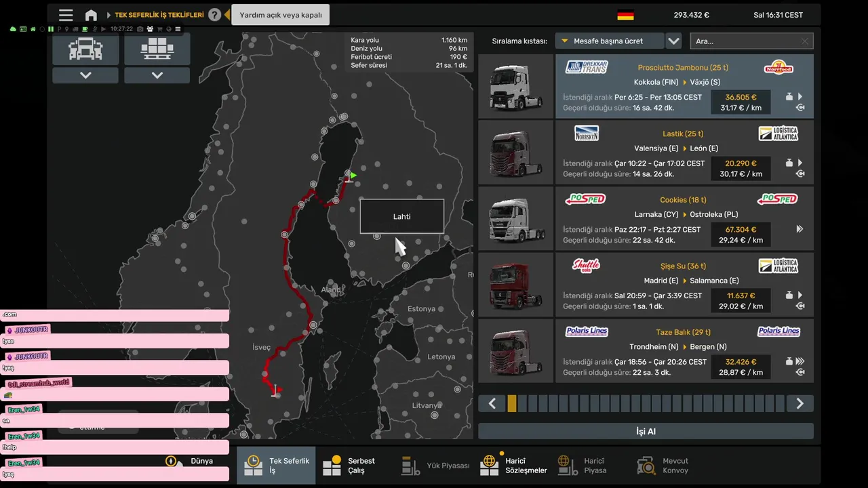Image resolution: width=868 pixels, height=488 pixels.
Task: Click weight icon on Prosciutto Jambonu job
Action: [x=789, y=97]
